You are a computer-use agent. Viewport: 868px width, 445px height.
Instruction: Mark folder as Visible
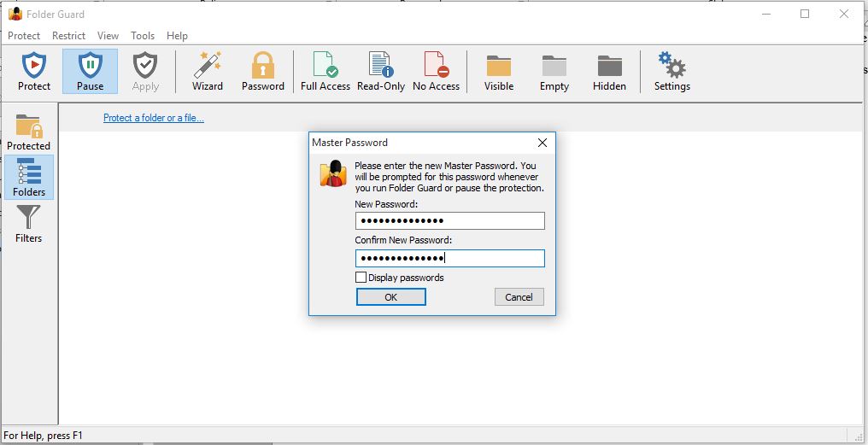499,72
